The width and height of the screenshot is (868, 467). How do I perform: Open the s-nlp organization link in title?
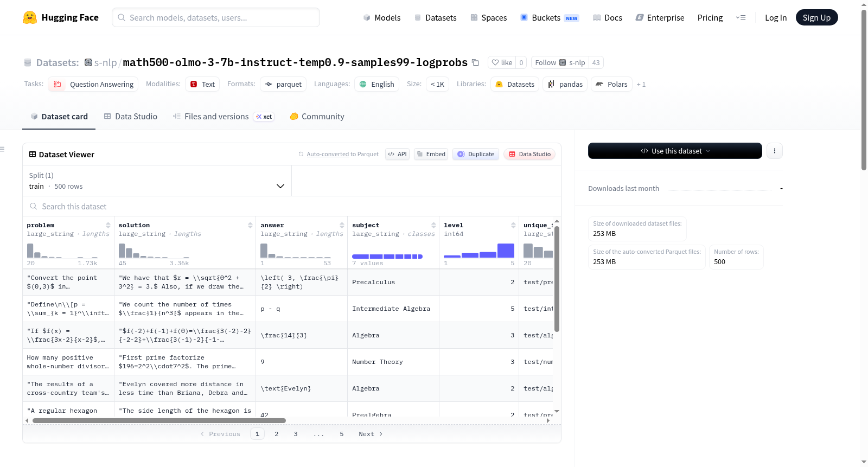point(105,62)
